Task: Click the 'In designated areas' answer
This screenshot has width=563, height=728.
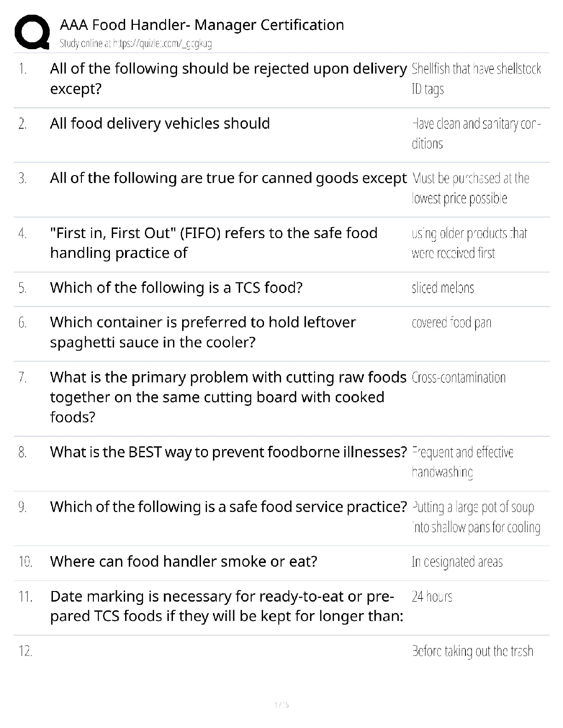Action: [457, 562]
